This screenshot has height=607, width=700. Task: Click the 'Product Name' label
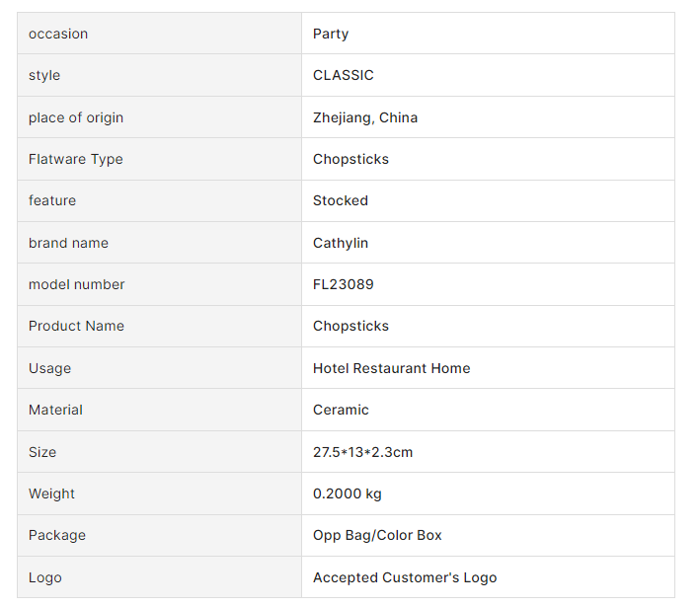(x=76, y=326)
